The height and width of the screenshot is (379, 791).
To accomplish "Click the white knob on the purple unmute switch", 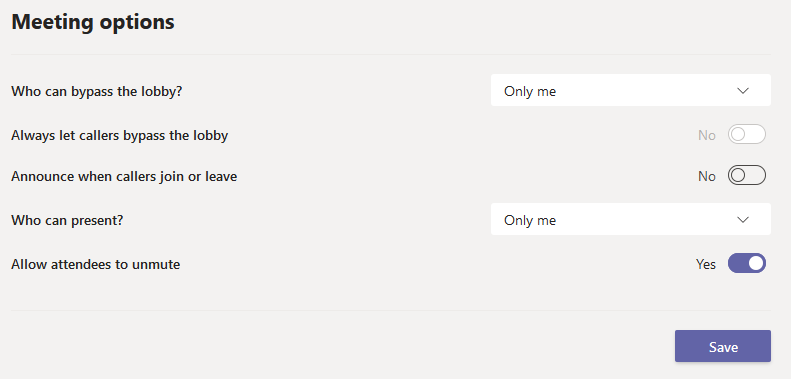I will pyautogui.click(x=756, y=263).
